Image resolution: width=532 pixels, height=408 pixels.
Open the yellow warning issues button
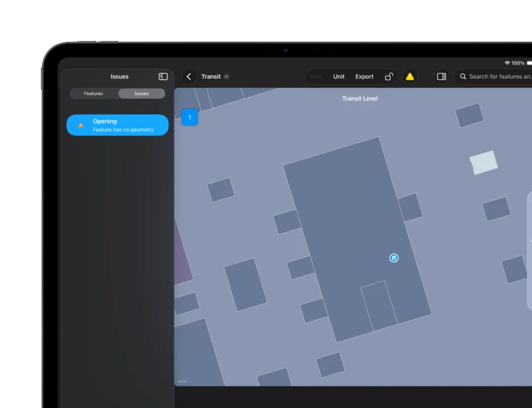click(410, 76)
